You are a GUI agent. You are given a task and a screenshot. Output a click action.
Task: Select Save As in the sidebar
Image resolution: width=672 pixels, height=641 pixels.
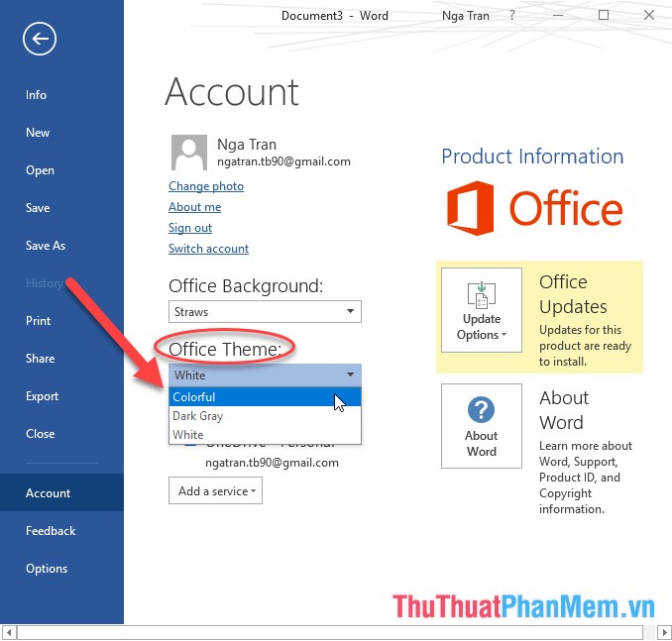coord(46,246)
